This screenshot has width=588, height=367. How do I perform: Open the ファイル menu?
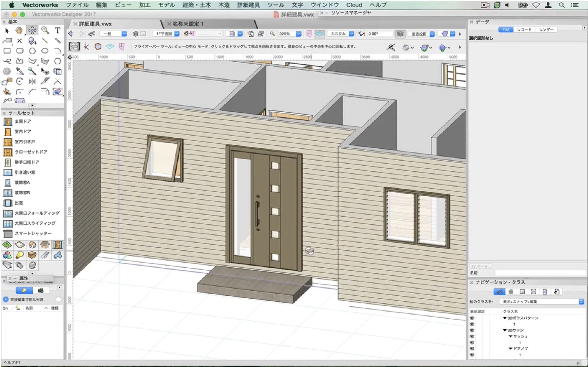(77, 5)
